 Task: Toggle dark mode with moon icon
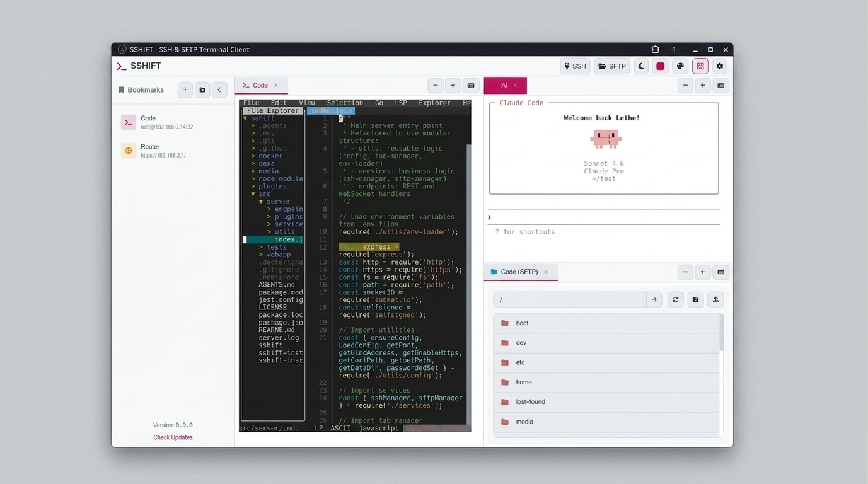click(x=641, y=66)
